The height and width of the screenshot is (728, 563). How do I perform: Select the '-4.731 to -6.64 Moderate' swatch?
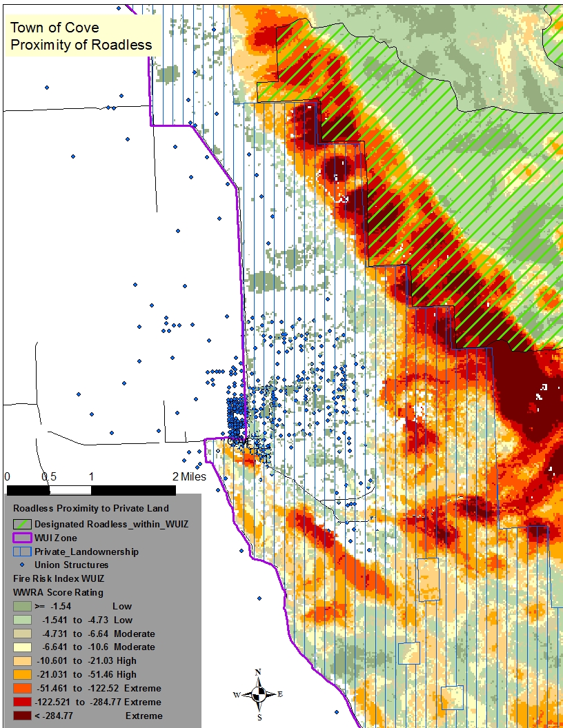22,634
